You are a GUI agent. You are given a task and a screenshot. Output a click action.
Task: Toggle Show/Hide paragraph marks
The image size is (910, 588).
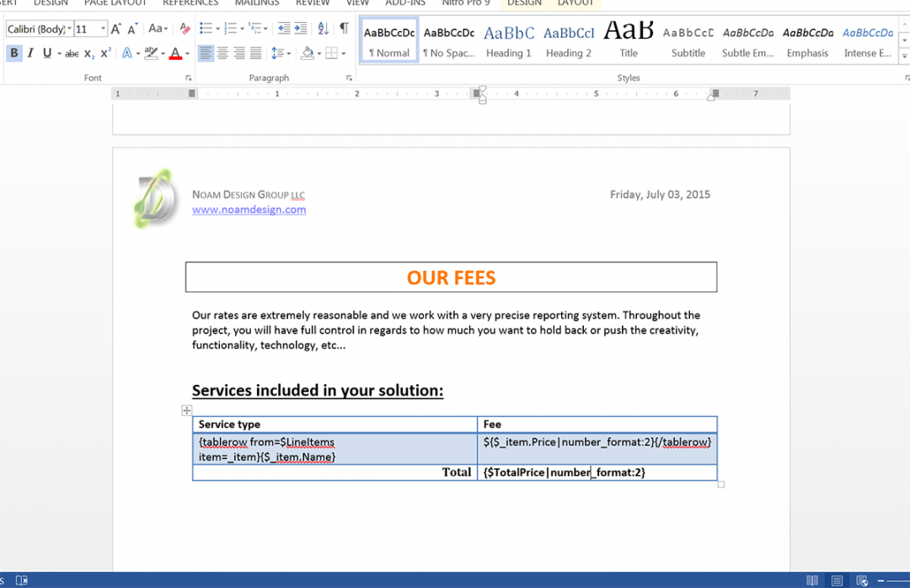(x=344, y=28)
